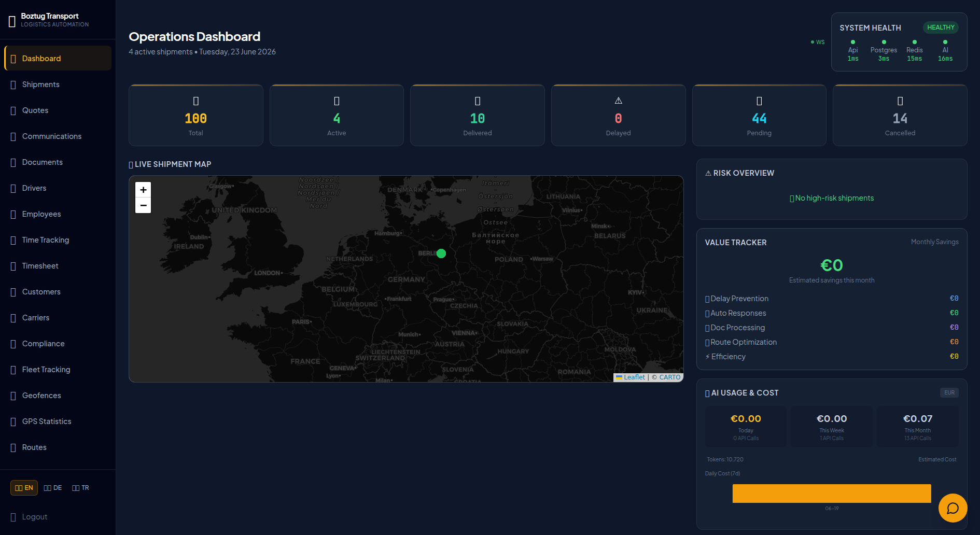
Task: Open the Leaflet attribution link
Action: [x=631, y=377]
